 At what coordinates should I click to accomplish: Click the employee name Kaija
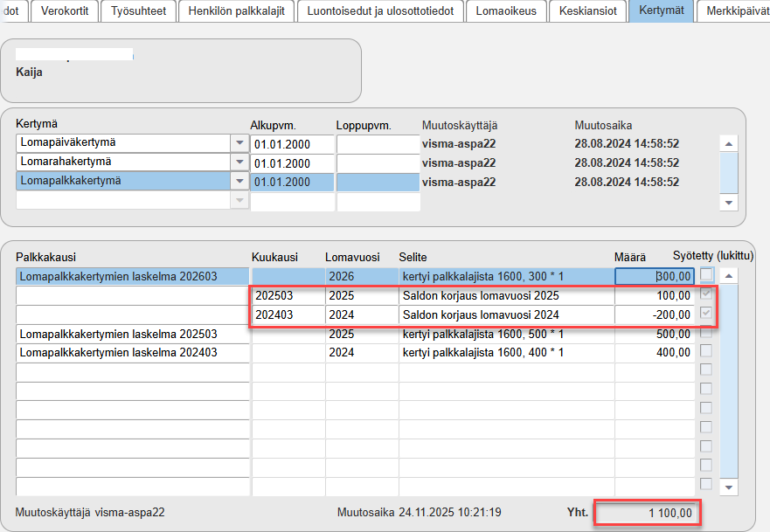(29, 73)
